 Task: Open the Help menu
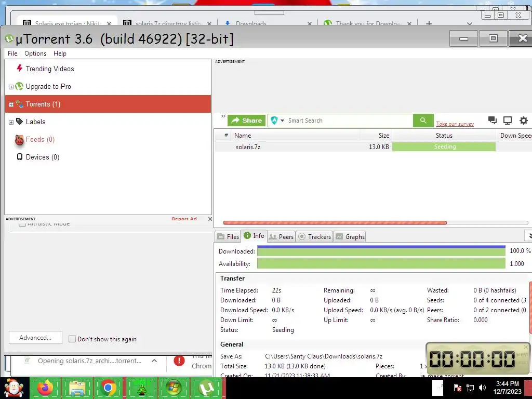[x=60, y=54]
